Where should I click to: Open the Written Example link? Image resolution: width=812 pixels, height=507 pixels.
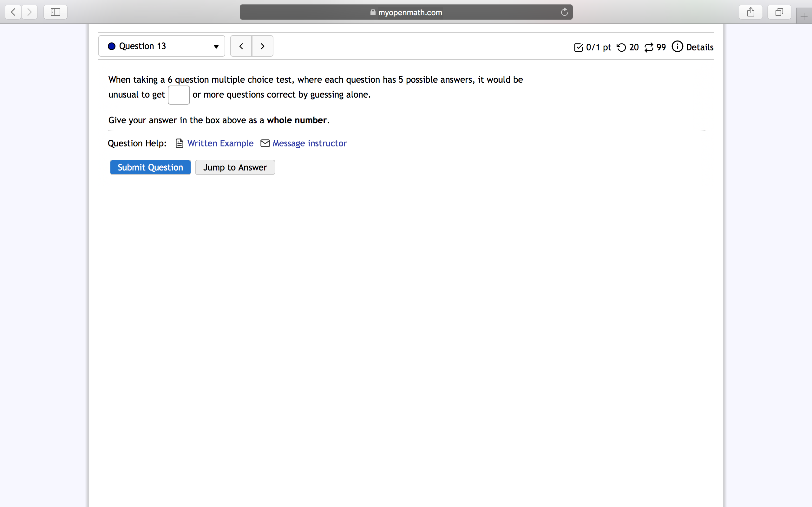[x=220, y=143]
